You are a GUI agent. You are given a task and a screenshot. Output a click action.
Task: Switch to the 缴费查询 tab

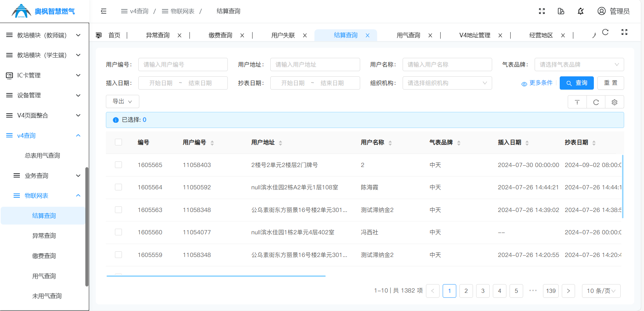(x=220, y=35)
